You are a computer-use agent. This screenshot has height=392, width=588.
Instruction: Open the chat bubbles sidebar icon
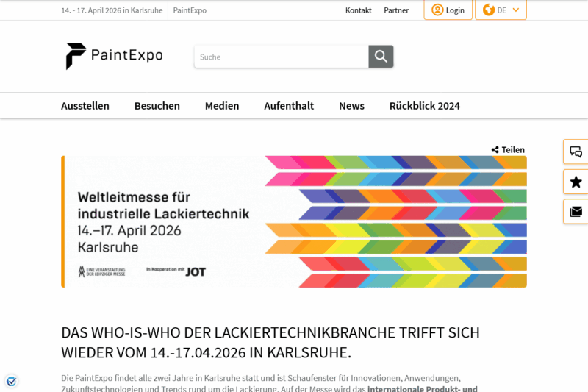(x=576, y=152)
